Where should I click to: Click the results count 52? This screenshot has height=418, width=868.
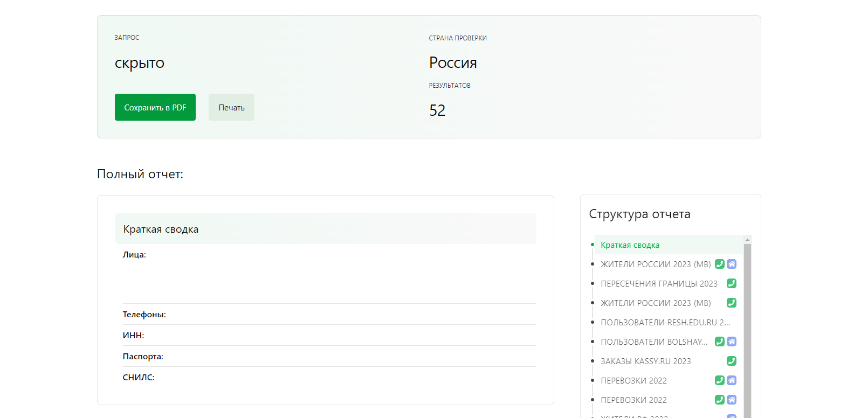[x=437, y=110]
